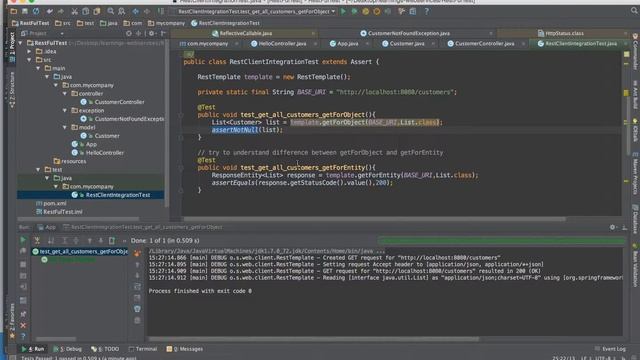Open Run panel settings gear icon
Image resolution: width=640 pixels, height=360 pixels.
[612, 227]
